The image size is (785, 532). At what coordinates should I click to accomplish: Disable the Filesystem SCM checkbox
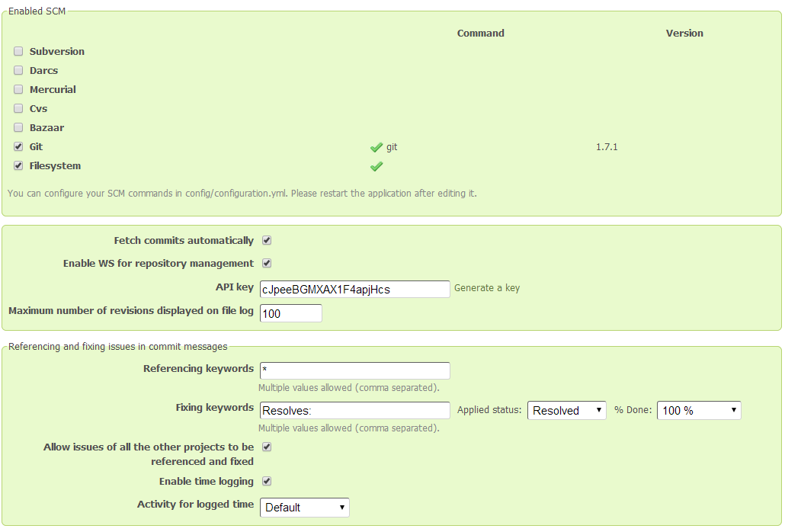coord(18,165)
